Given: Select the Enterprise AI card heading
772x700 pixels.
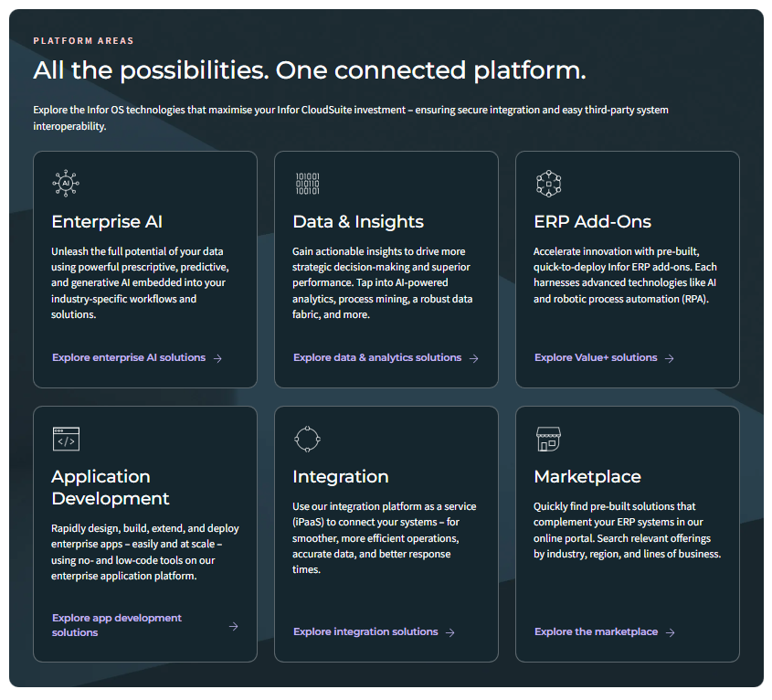Looking at the screenshot, I should (107, 222).
